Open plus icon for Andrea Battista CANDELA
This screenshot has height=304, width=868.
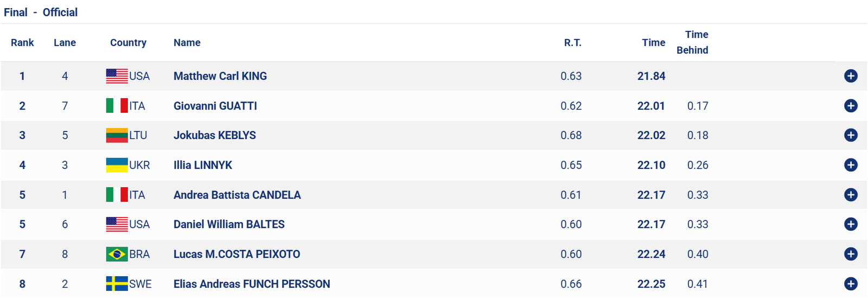click(851, 195)
